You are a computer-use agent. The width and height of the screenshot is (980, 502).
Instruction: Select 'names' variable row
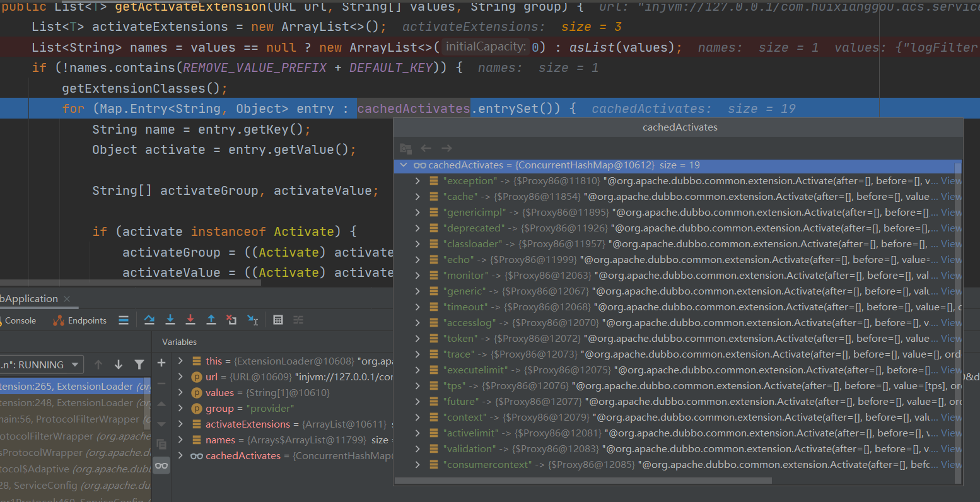coord(284,440)
